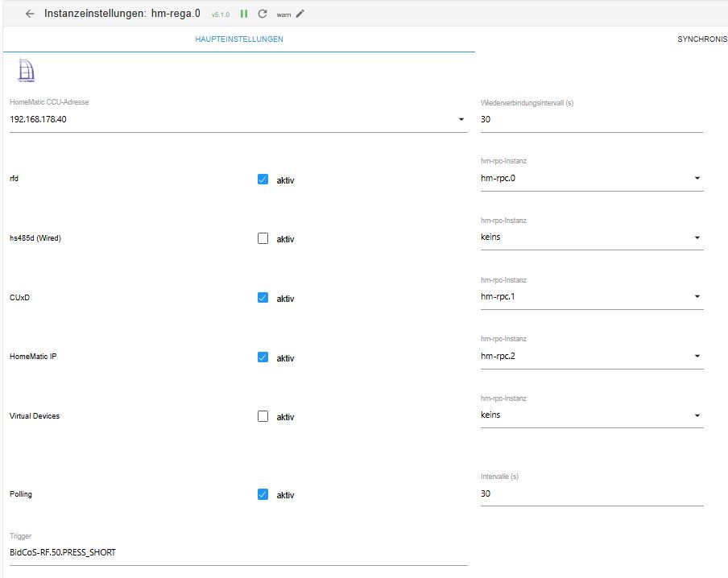Switch to the Haupteinstellungen tab
Image resolution: width=728 pixels, height=578 pixels.
[239, 39]
